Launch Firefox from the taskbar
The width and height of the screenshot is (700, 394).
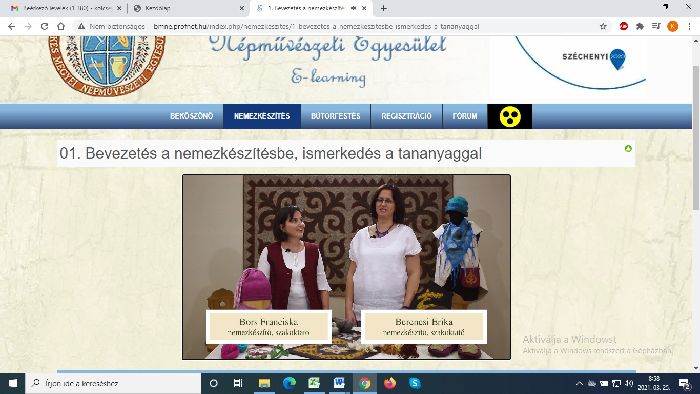(x=389, y=383)
